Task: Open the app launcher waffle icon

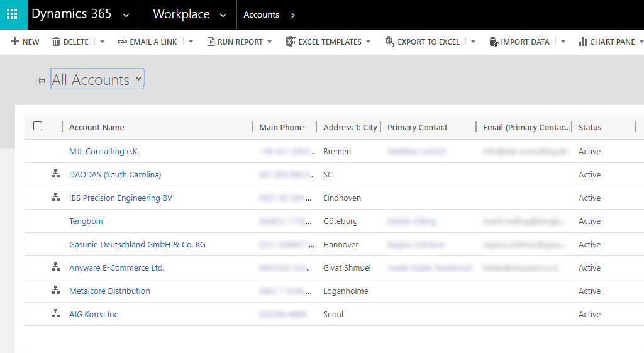Action: [x=13, y=14]
